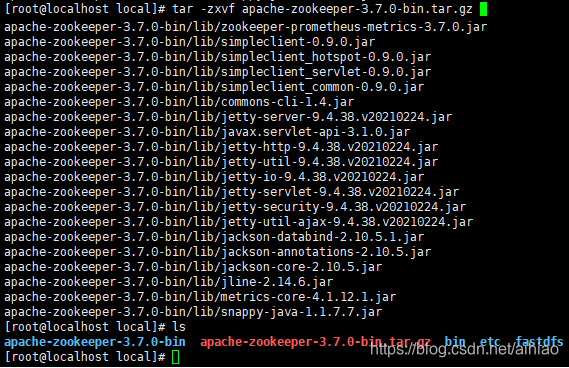Select the zookeeper-prometheus-metrics-3.7.0.jar line
Screen dimensions: 569x368
(x=245, y=27)
